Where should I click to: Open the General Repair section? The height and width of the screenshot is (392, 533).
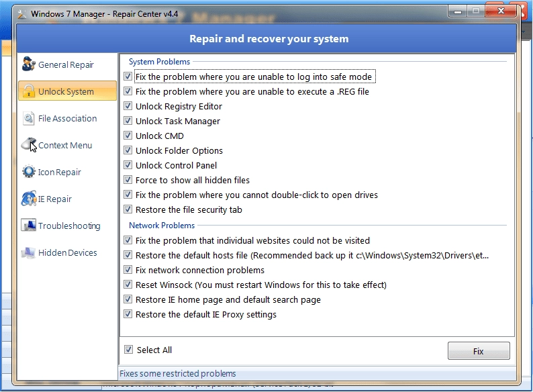(x=66, y=64)
